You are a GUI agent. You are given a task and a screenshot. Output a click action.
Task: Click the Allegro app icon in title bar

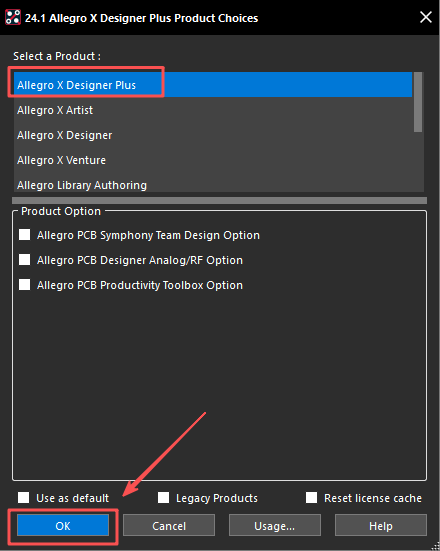[13, 17]
